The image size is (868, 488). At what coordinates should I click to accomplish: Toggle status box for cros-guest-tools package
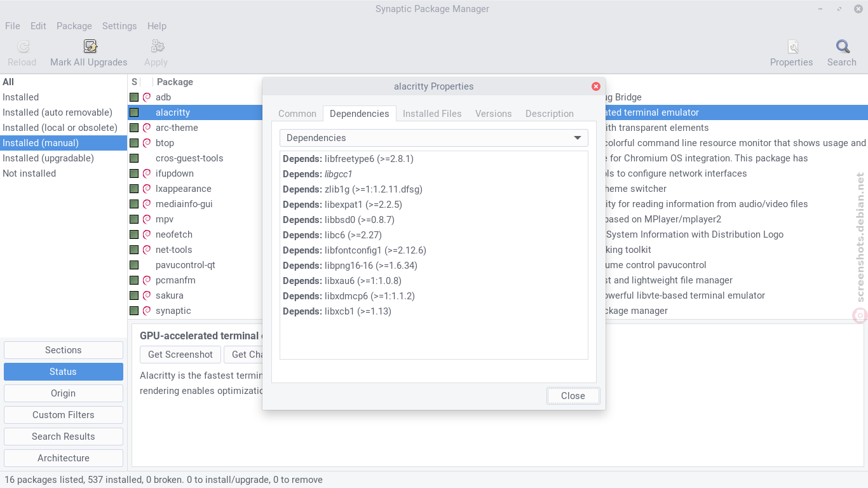pyautogui.click(x=134, y=158)
